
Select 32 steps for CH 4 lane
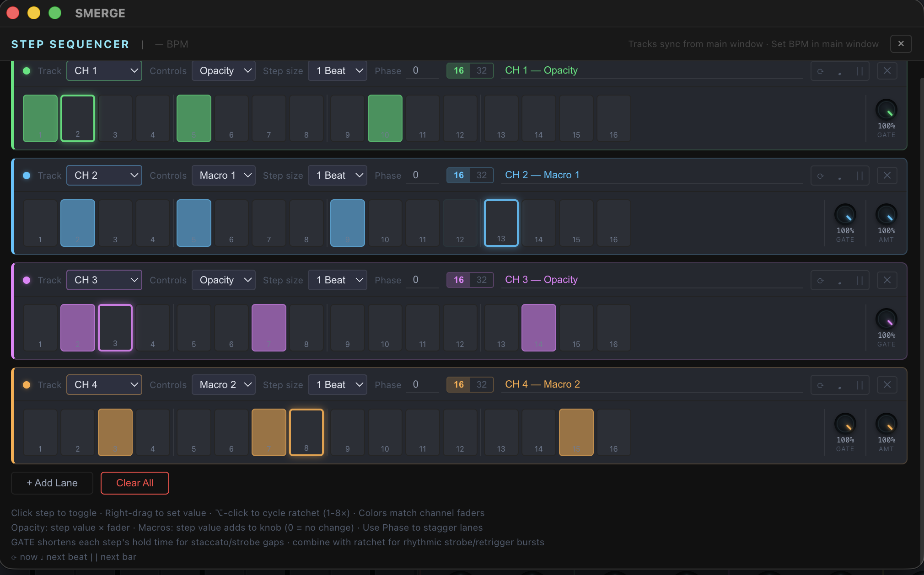[x=482, y=384]
